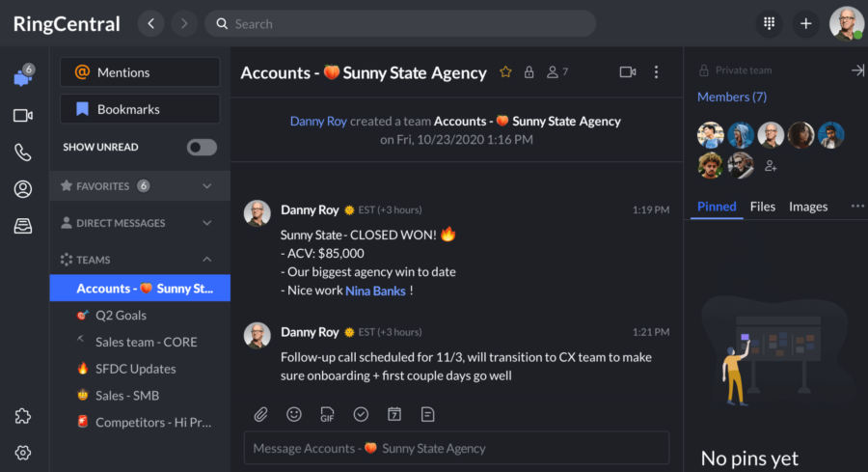Expand the Direct Messages section
Image resolution: width=868 pixels, height=472 pixels.
click(206, 223)
